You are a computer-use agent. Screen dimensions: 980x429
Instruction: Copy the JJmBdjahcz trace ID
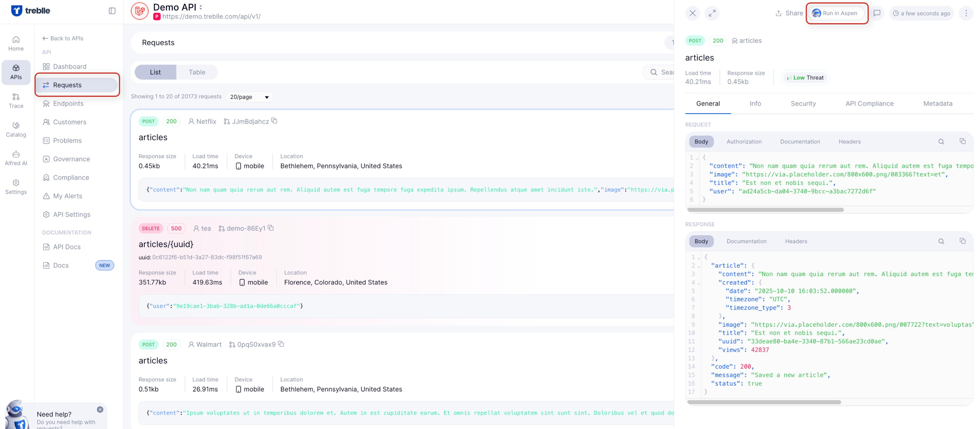pyautogui.click(x=274, y=121)
